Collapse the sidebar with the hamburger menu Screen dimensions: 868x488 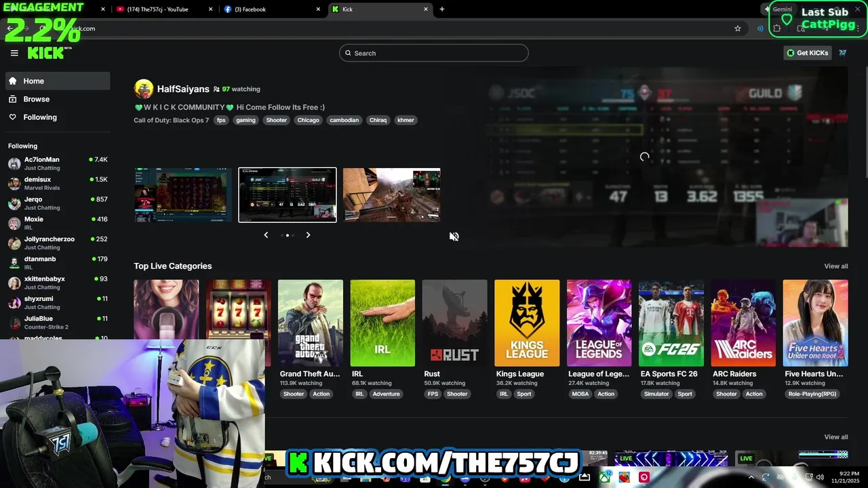pyautogui.click(x=14, y=53)
